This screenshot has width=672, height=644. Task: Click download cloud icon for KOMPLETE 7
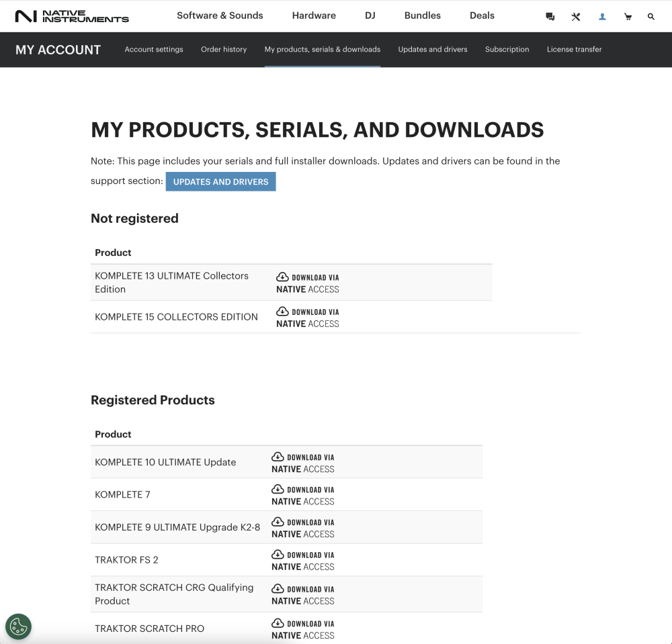coord(278,489)
